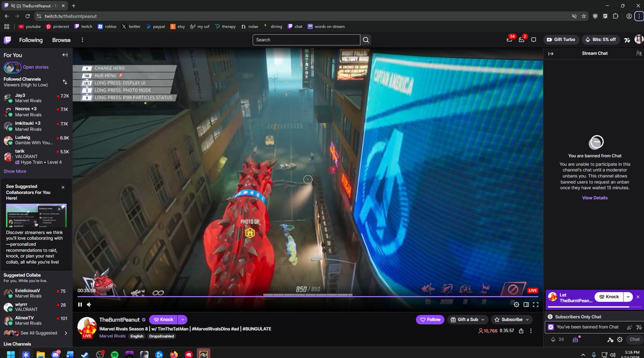This screenshot has height=358, width=644.
Task: Toggle fullscreen on the player
Action: (536, 304)
